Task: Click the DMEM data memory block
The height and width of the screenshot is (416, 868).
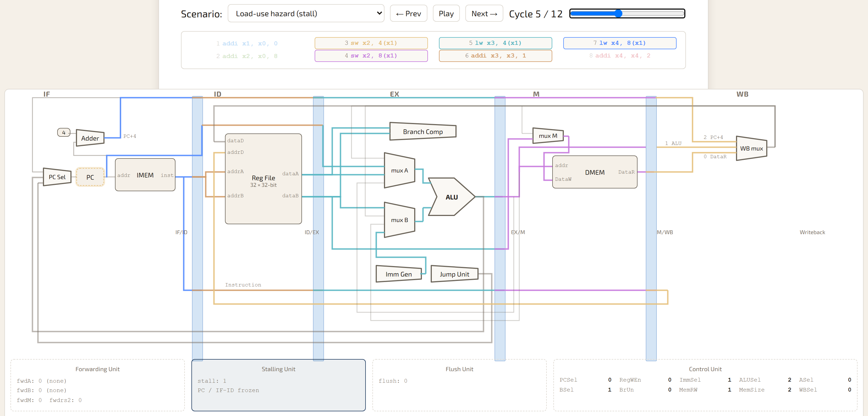Action: [x=595, y=172]
